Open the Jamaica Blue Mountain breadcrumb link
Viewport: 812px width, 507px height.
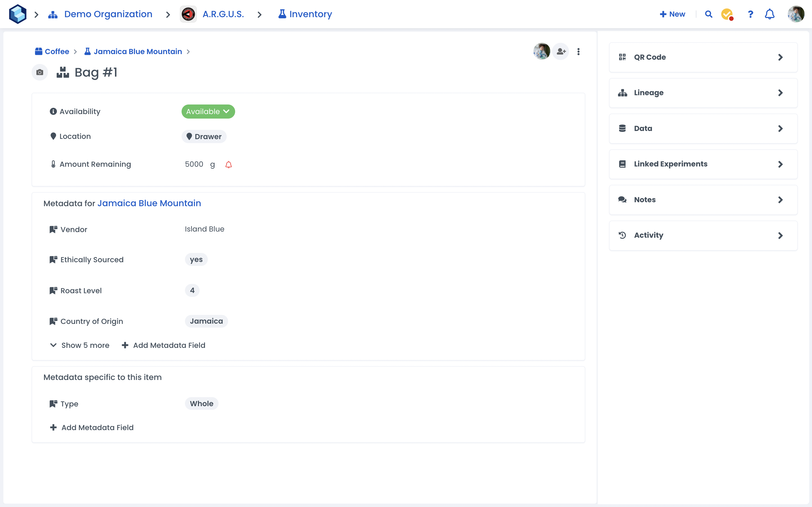click(138, 52)
